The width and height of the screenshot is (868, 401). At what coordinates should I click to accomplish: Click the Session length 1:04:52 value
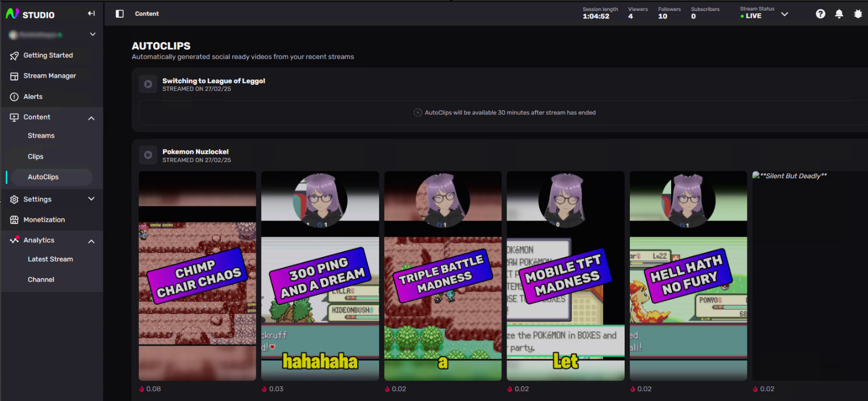(x=596, y=16)
